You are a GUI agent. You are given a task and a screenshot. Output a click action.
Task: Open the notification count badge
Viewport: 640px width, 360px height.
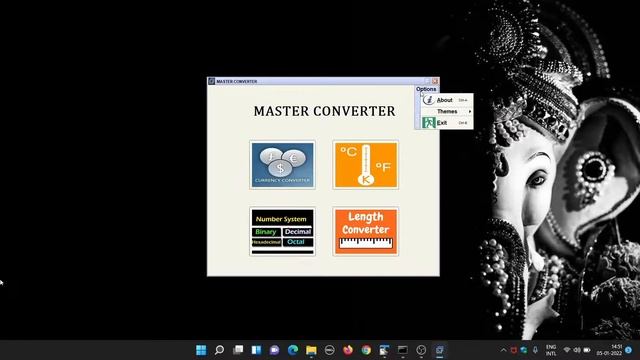[629, 350]
